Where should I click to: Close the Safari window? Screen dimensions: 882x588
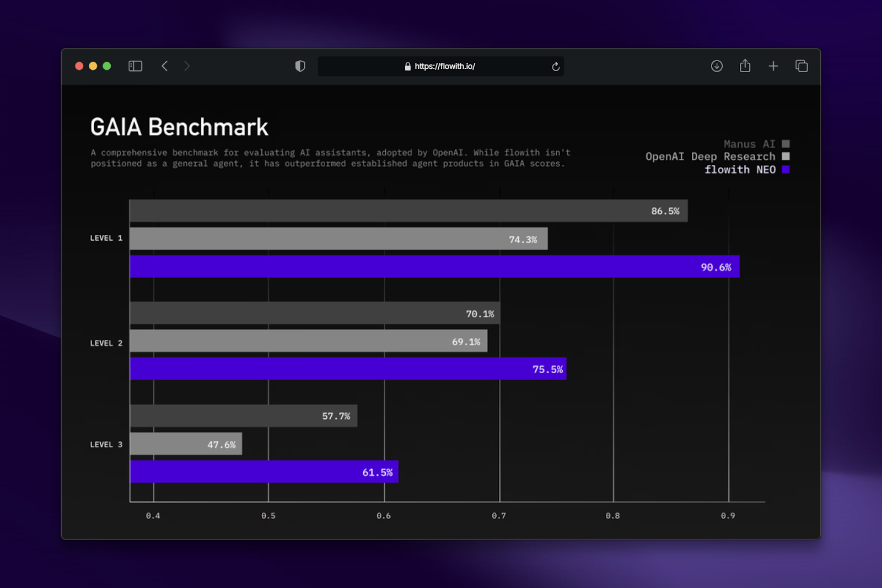(79, 66)
